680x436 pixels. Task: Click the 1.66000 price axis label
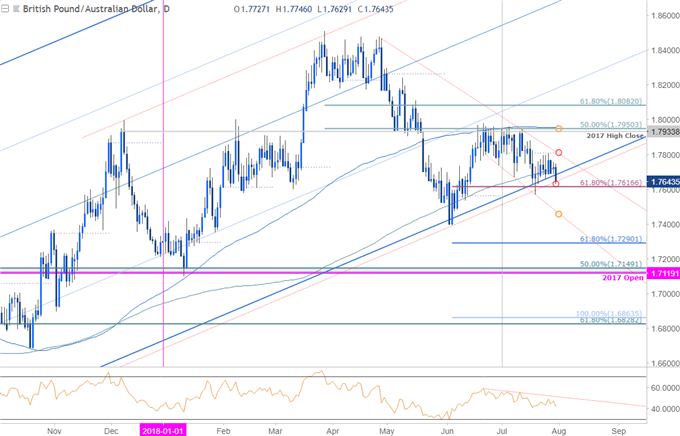pos(664,363)
